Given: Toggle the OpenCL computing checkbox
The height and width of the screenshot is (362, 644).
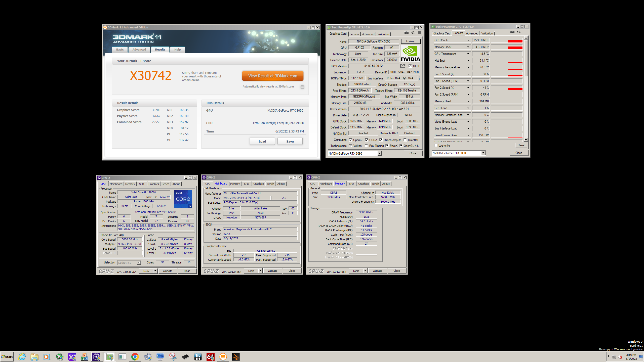Looking at the screenshot, I should tap(350, 140).
